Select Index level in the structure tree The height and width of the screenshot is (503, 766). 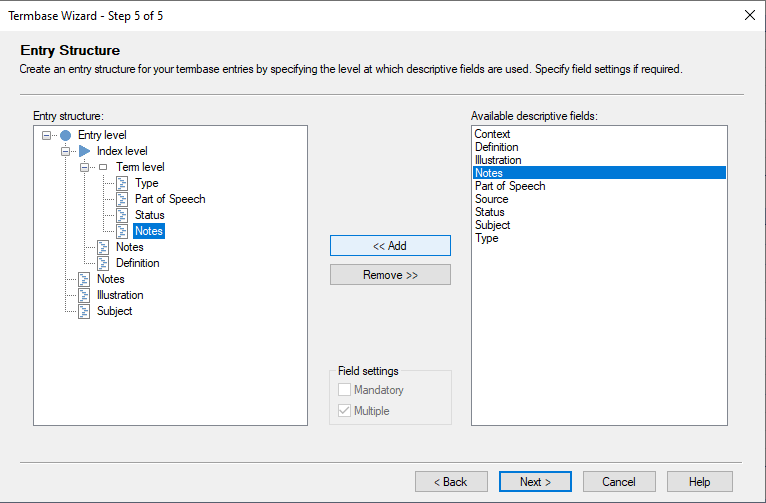pos(122,151)
